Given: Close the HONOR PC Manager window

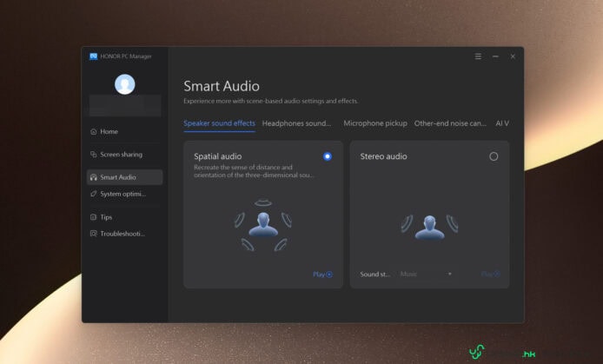Looking at the screenshot, I should pyautogui.click(x=513, y=56).
